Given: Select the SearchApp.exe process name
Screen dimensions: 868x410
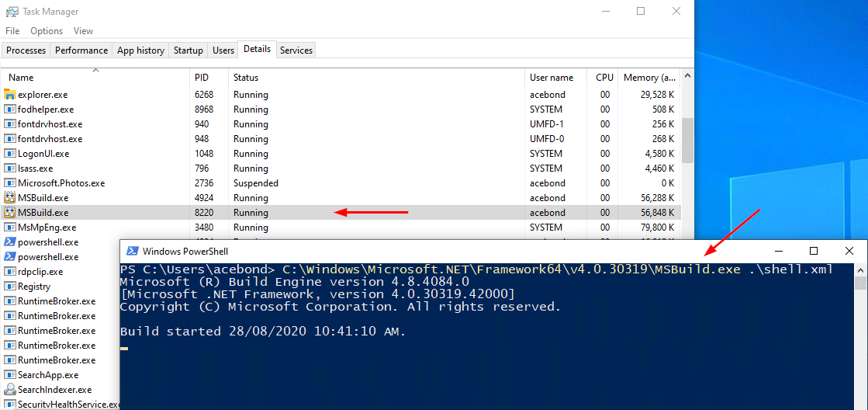Looking at the screenshot, I should pyautogui.click(x=48, y=375).
